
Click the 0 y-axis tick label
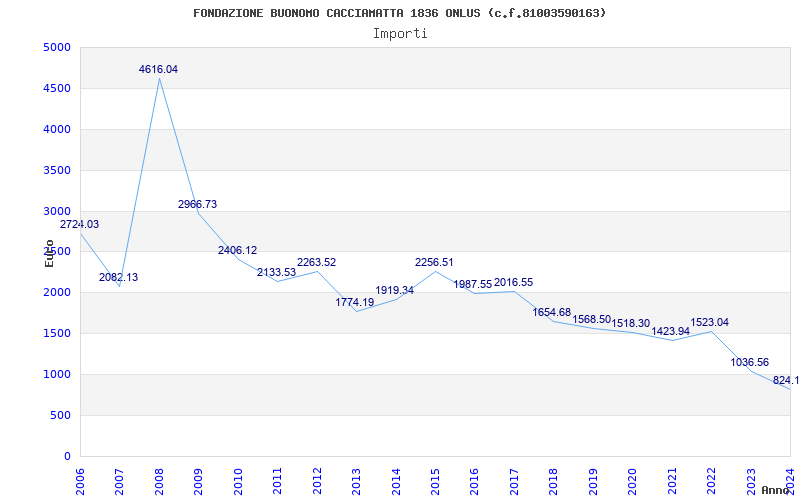click(67, 456)
